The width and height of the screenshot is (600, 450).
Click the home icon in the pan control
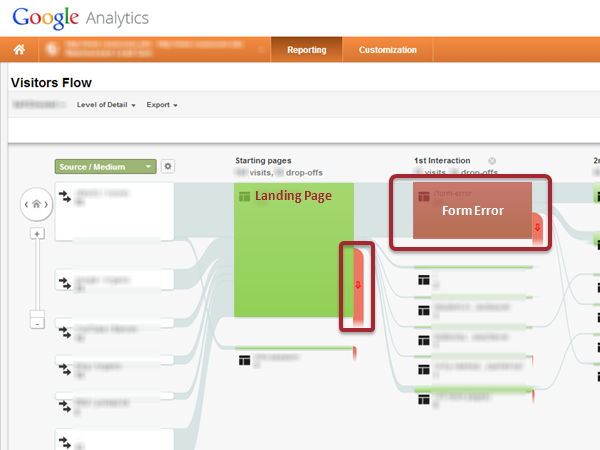(x=36, y=204)
